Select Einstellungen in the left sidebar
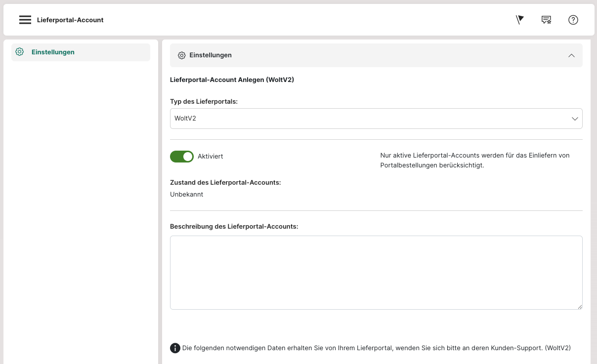The image size is (597, 364). (53, 52)
